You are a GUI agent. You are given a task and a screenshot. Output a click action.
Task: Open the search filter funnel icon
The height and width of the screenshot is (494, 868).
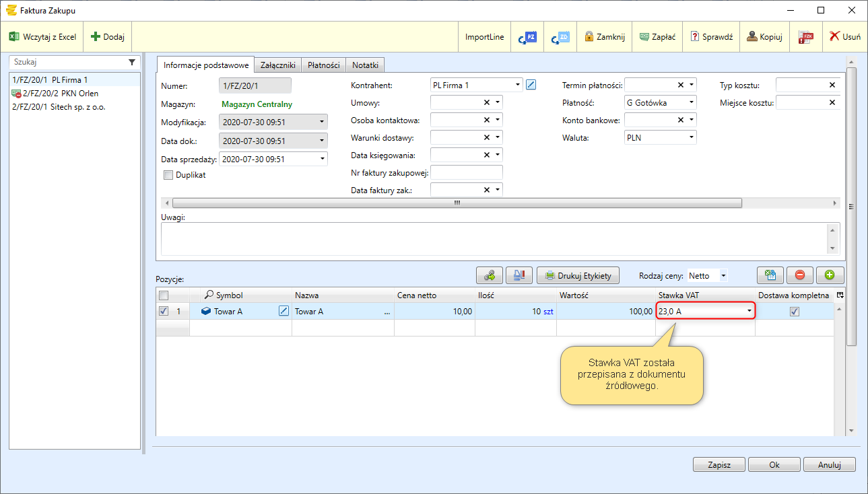coord(132,62)
